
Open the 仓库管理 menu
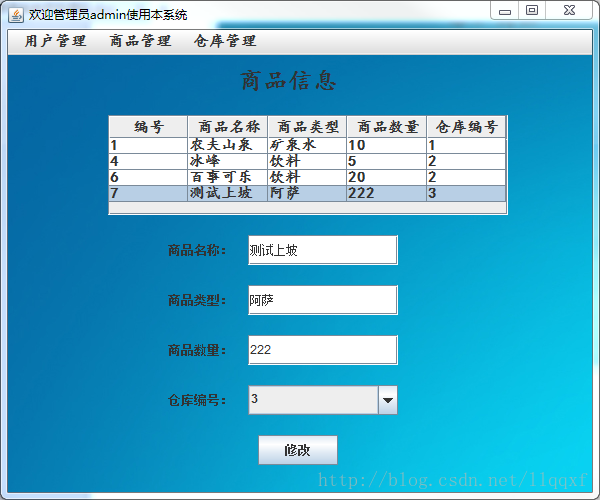(x=225, y=41)
